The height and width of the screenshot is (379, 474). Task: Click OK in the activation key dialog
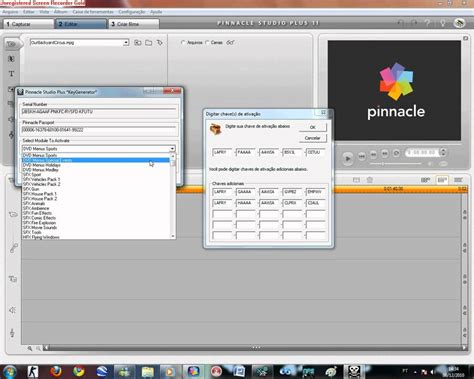pos(313,127)
